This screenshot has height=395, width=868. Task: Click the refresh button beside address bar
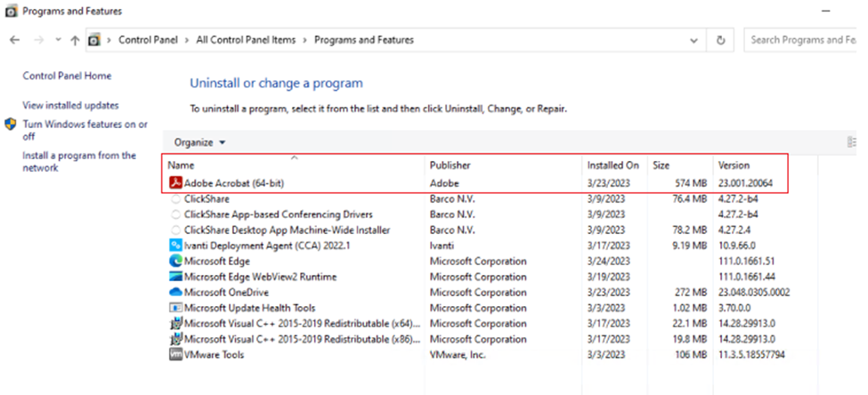pyautogui.click(x=720, y=40)
